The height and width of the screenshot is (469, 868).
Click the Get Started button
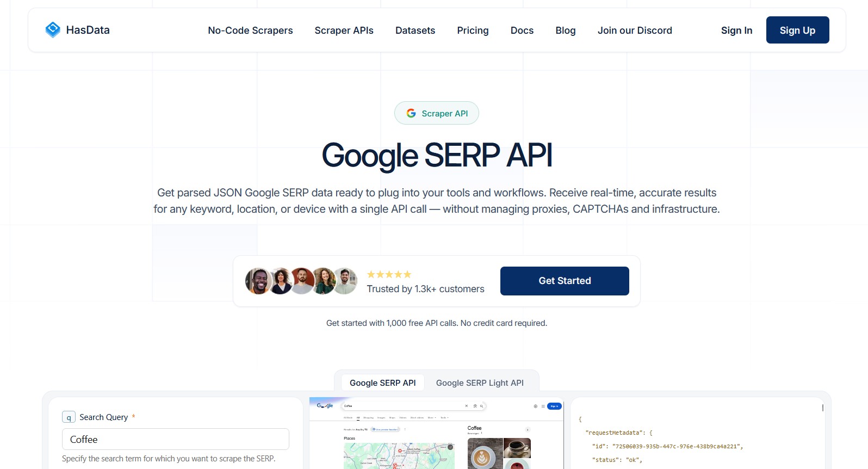click(565, 281)
